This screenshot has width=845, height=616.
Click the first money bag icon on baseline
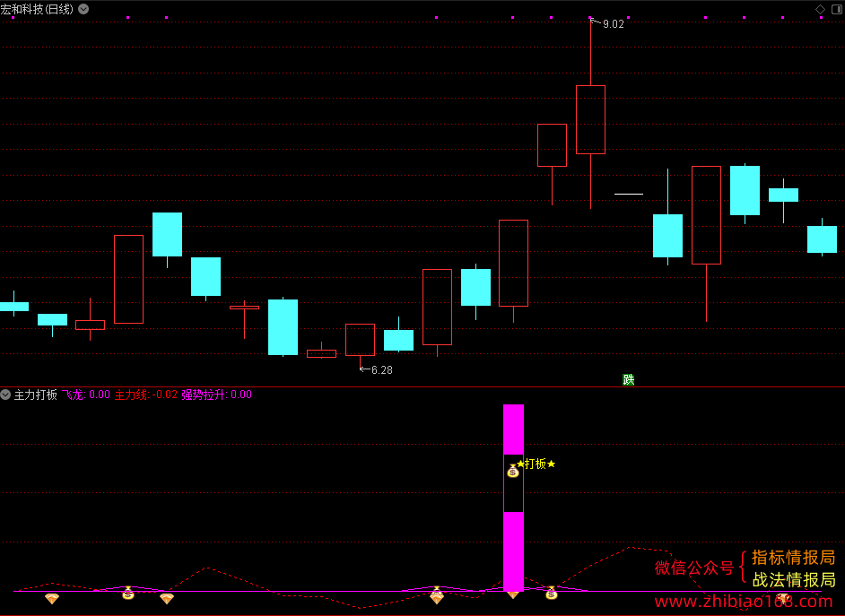pos(127,593)
